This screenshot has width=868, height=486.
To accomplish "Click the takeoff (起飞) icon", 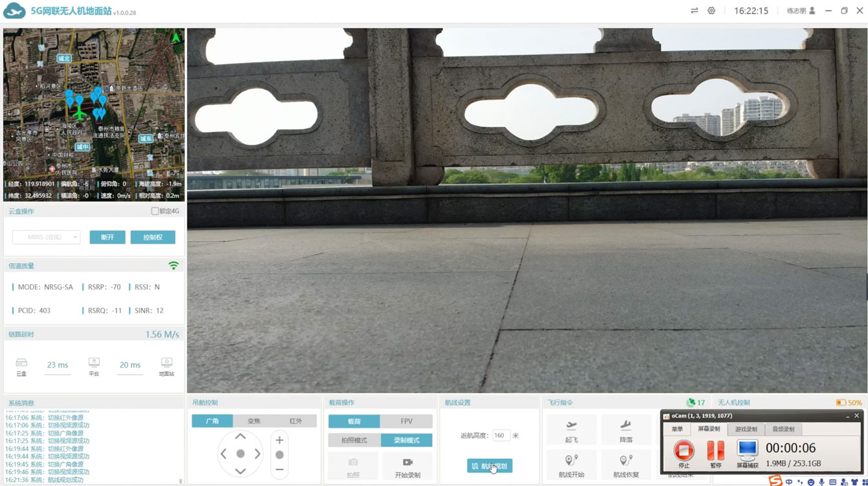I will (x=571, y=426).
